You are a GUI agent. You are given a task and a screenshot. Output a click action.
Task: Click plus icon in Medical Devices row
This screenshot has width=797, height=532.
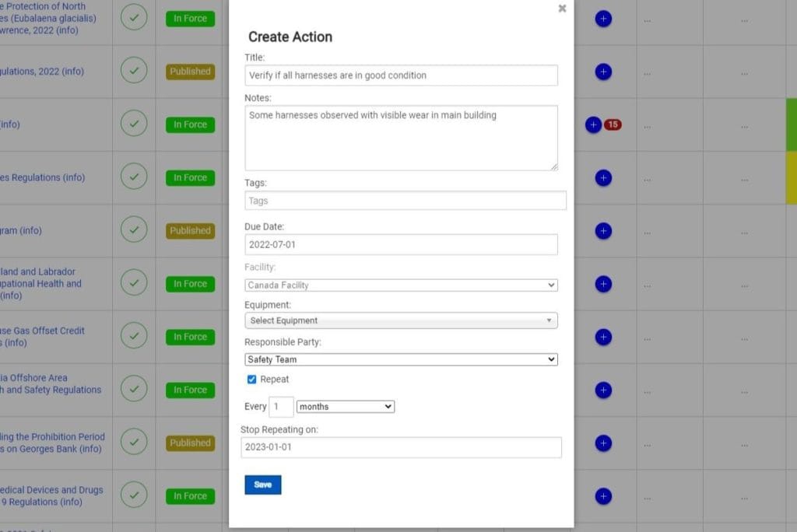point(603,496)
